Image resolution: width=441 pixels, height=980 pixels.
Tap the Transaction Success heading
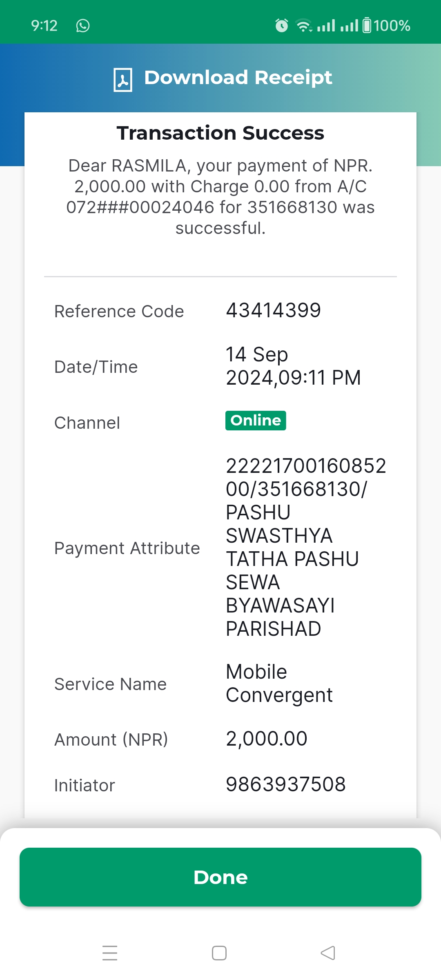220,133
